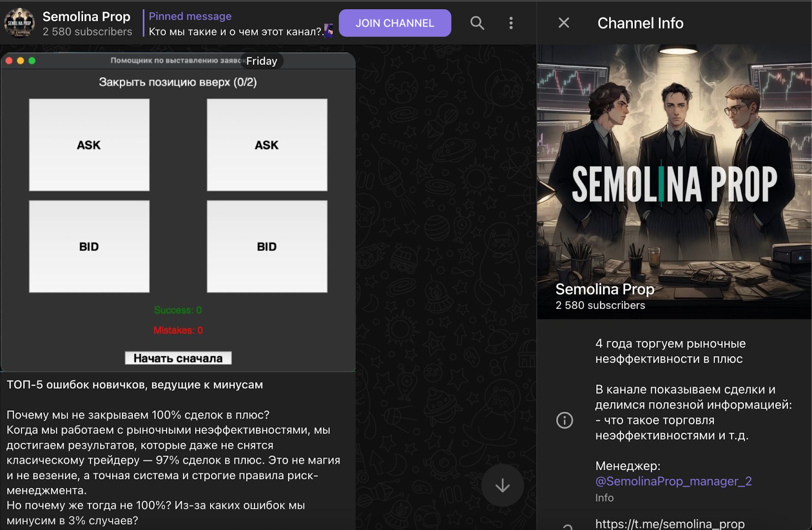Open the @SemolinaProp_manager_2 link
812x530 pixels.
point(673,481)
